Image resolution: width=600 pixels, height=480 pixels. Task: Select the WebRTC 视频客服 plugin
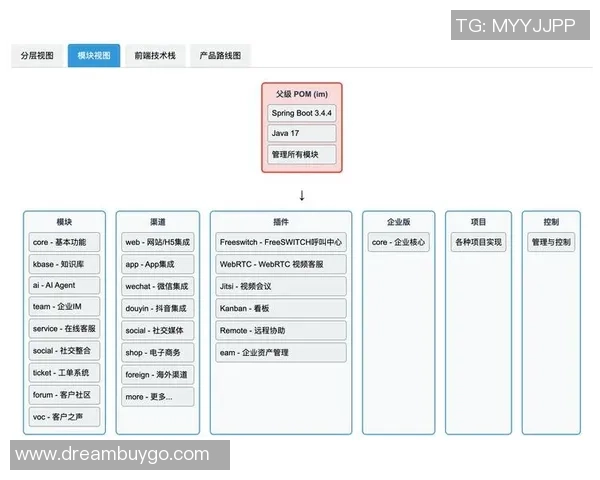(281, 264)
